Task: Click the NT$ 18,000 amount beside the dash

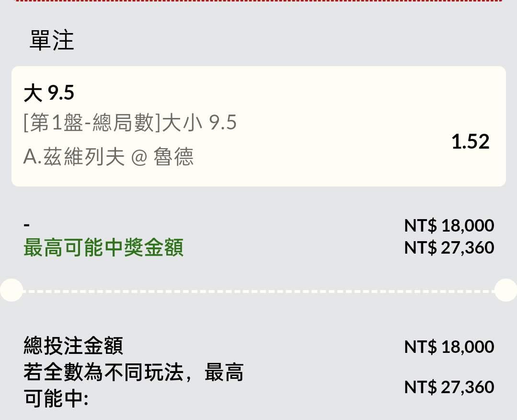Action: [x=449, y=225]
